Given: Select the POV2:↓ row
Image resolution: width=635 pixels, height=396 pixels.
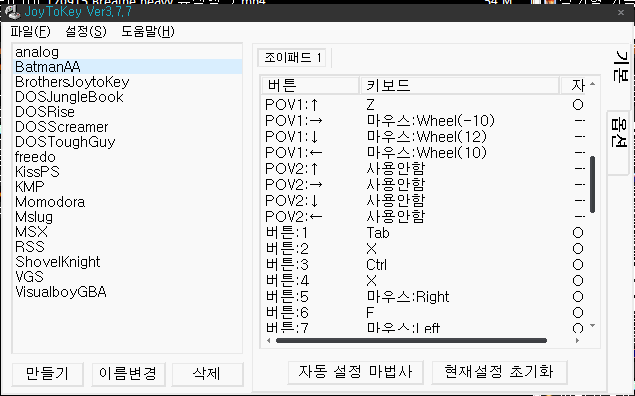Looking at the screenshot, I should [x=424, y=201].
